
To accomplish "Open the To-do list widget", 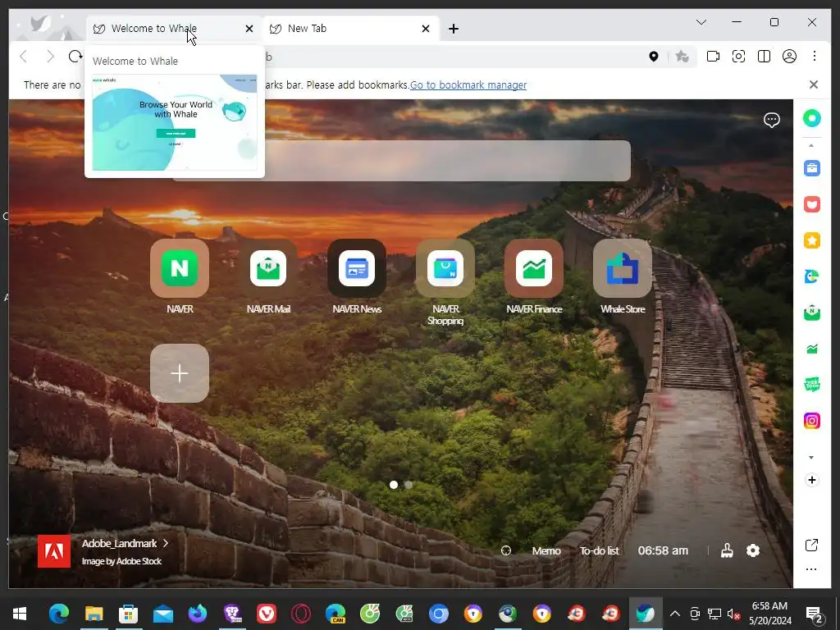I will 599,550.
